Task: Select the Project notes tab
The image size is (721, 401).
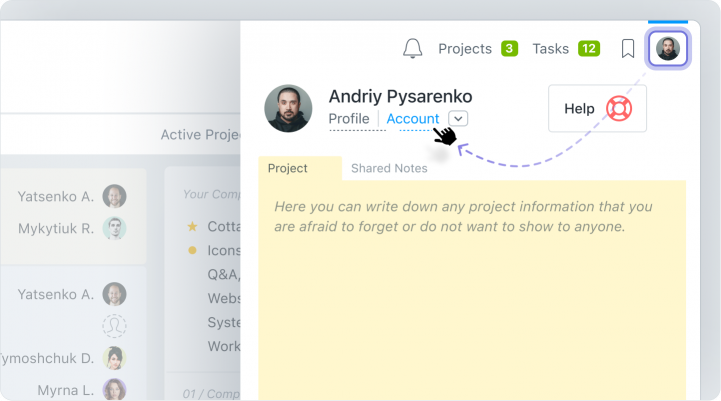Action: (288, 168)
